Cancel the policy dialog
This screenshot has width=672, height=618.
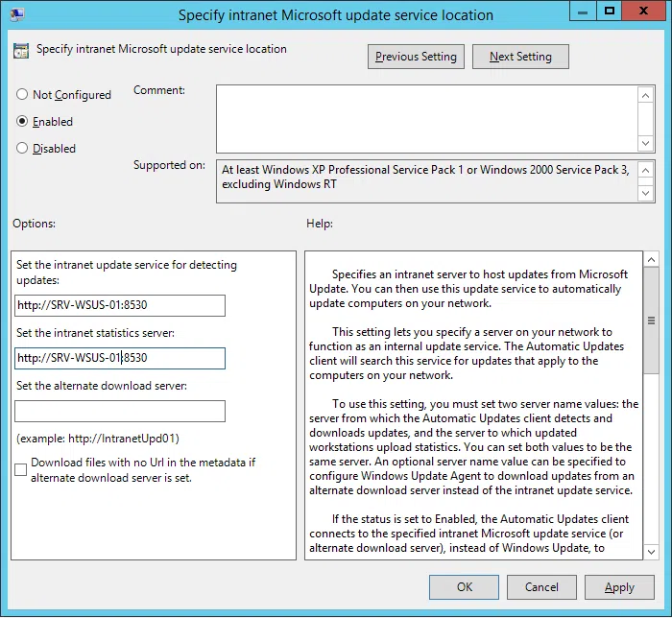[541, 587]
